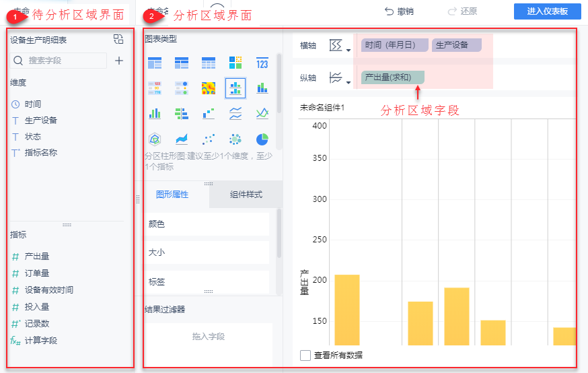Image resolution: width=588 pixels, height=373 pixels.
Task: Click the 进入仪表板 button
Action: (547, 11)
